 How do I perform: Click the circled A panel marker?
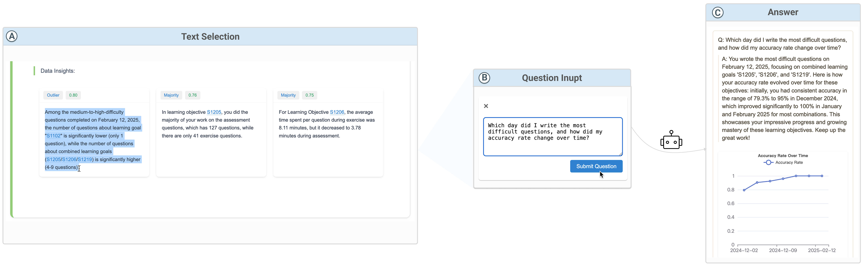click(12, 36)
